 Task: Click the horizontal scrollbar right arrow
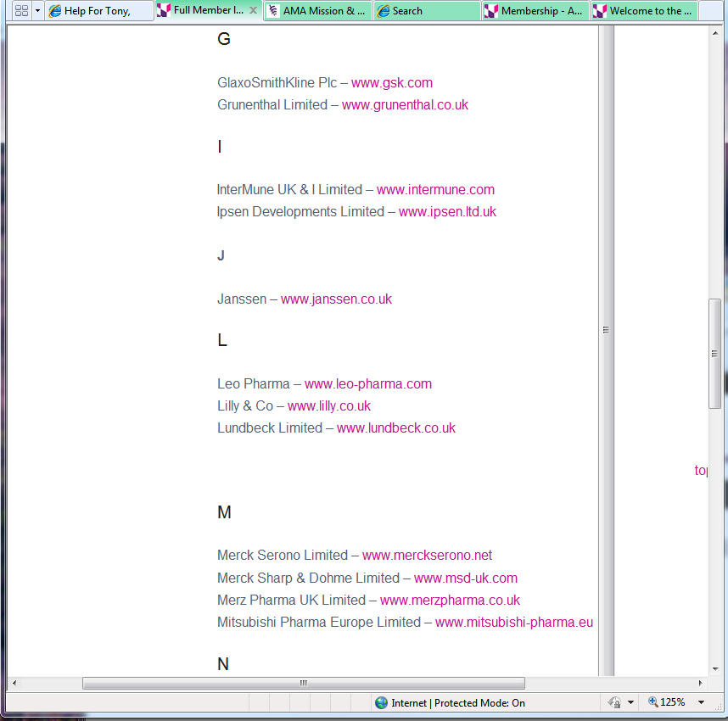pyautogui.click(x=700, y=683)
